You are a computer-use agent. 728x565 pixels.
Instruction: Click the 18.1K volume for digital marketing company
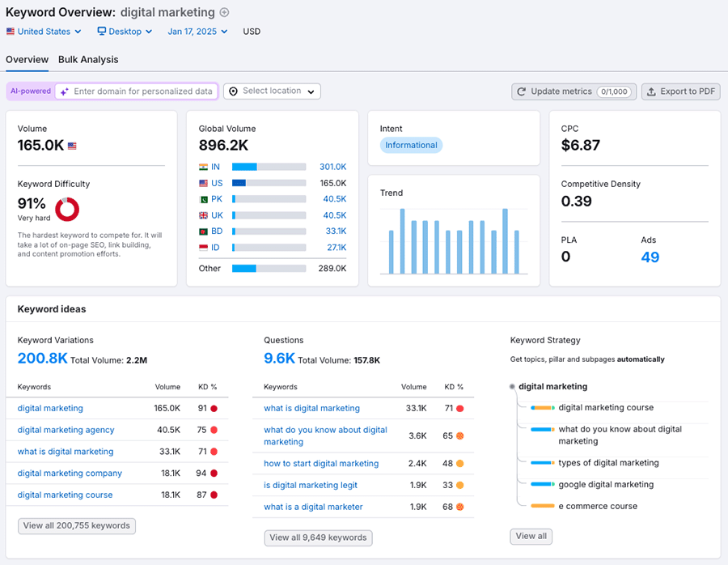click(171, 474)
